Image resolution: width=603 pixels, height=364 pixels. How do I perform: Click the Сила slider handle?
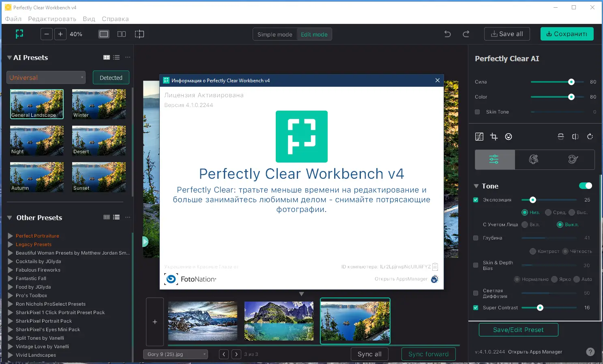pyautogui.click(x=571, y=82)
